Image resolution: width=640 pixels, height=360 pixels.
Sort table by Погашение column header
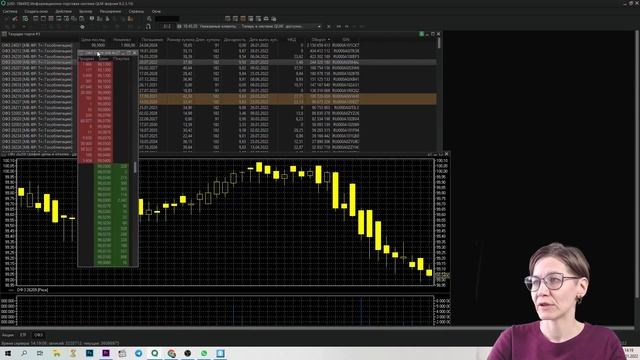[x=152, y=40]
